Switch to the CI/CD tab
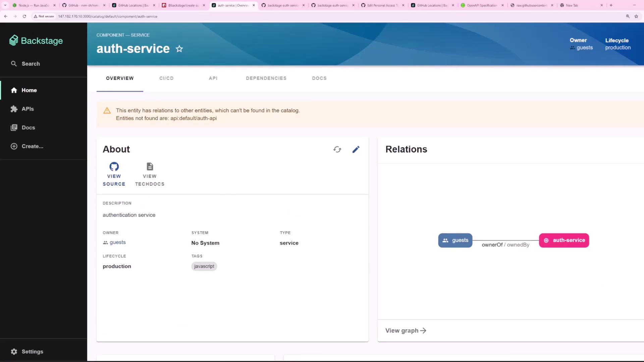 pos(166,78)
